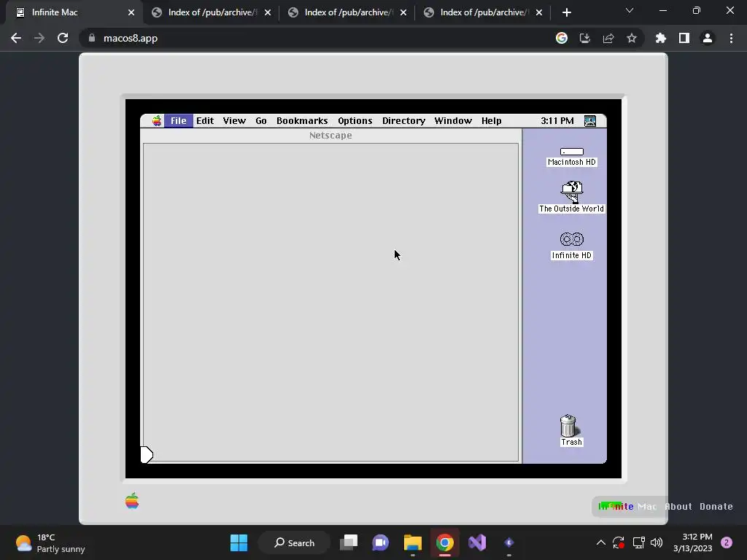Open the View menu

[x=234, y=121]
